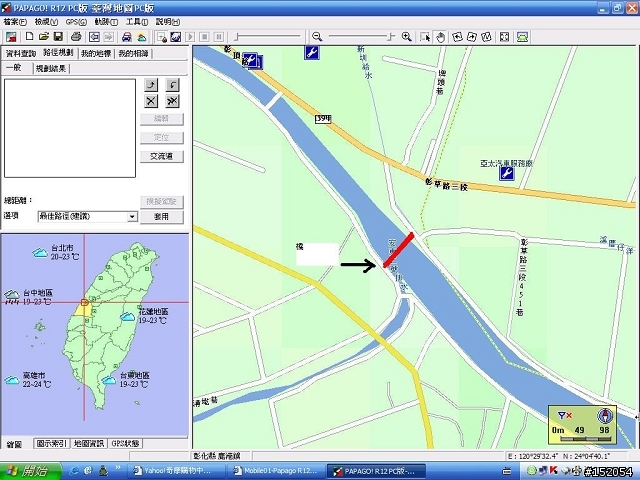640x480 pixels.
Task: Open the 說明(H) menu
Action: point(168,22)
